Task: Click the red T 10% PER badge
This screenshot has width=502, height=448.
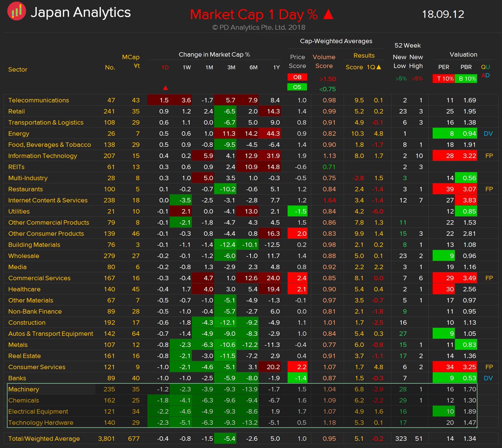Action: 443,79
